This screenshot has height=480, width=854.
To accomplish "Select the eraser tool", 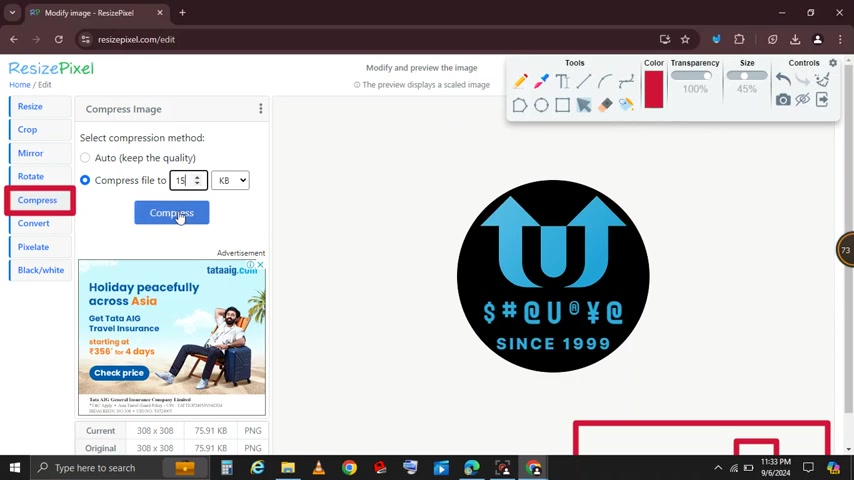I will coord(605,105).
